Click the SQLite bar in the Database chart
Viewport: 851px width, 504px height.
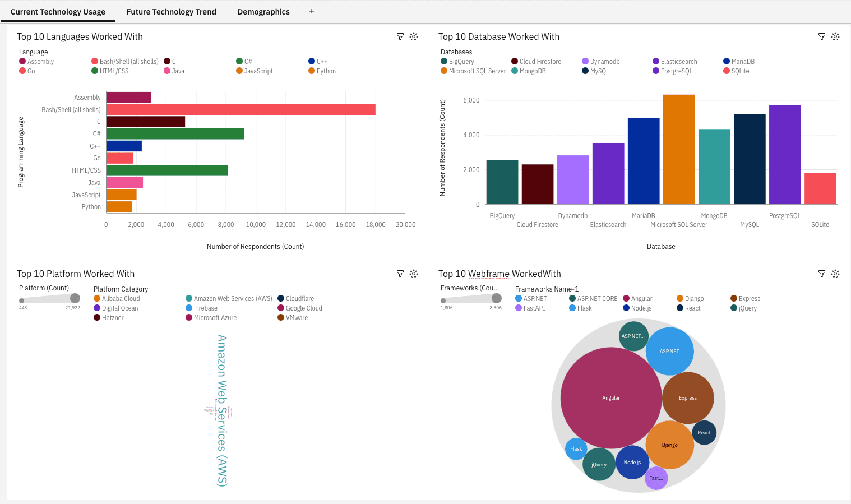(x=820, y=188)
